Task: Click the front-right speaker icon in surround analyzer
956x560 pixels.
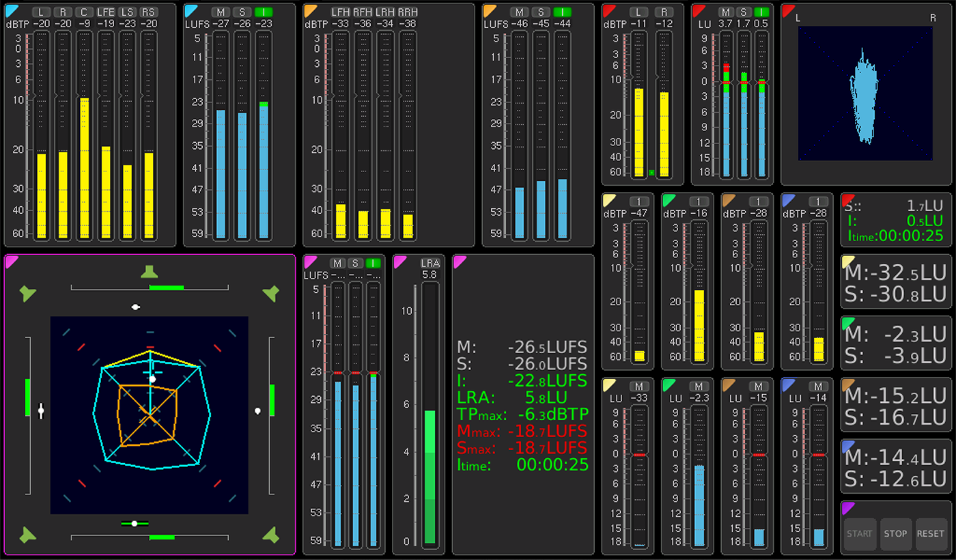Action: click(x=270, y=294)
